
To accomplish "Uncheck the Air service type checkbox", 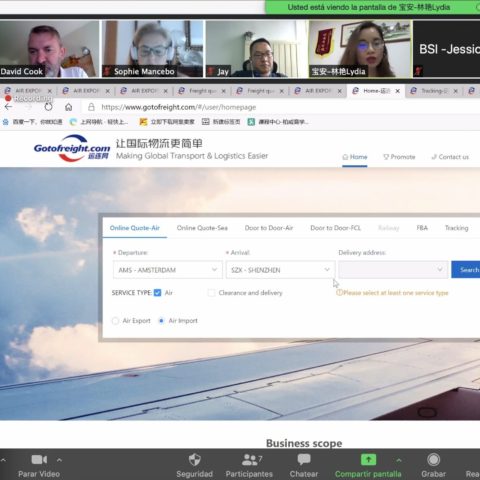I will point(158,293).
